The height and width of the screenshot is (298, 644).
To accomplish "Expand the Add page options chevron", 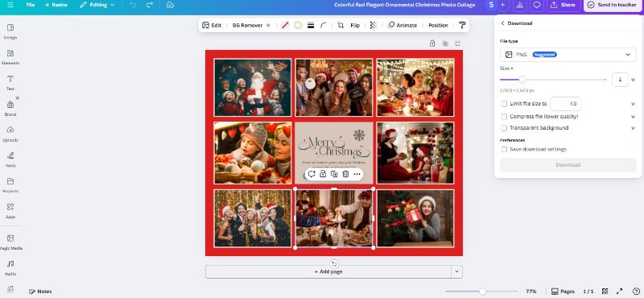I will pos(456,271).
